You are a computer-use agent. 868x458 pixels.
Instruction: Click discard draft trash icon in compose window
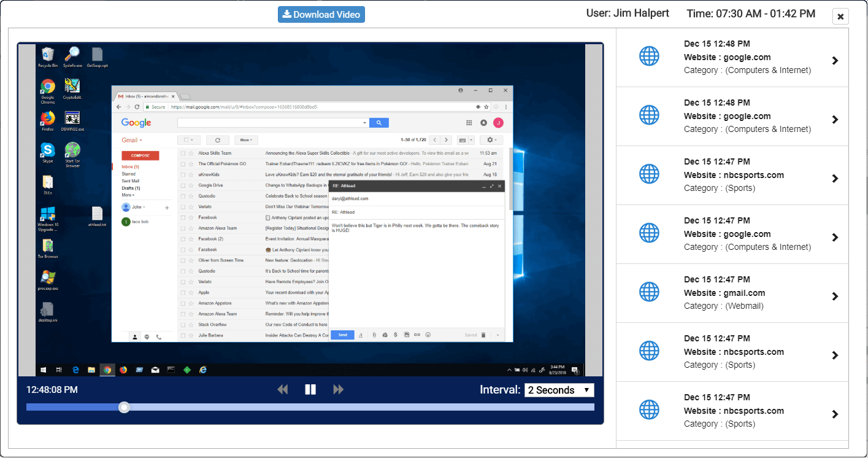[483, 335]
